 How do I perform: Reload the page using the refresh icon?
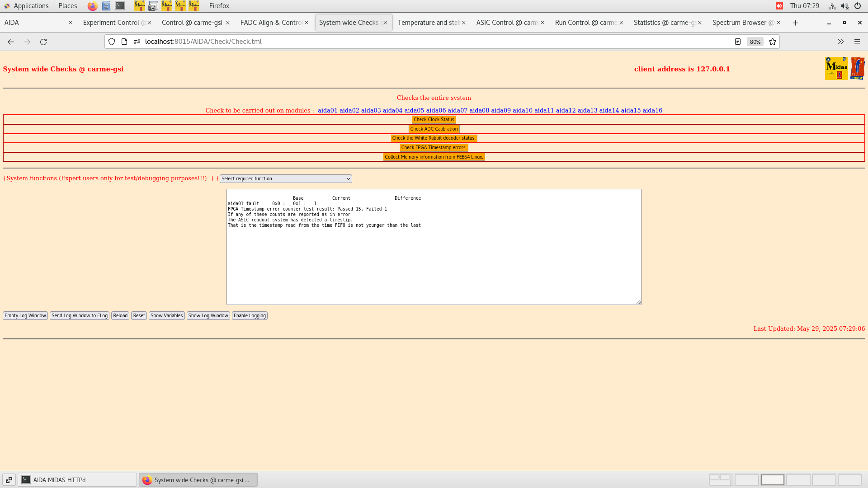(43, 42)
